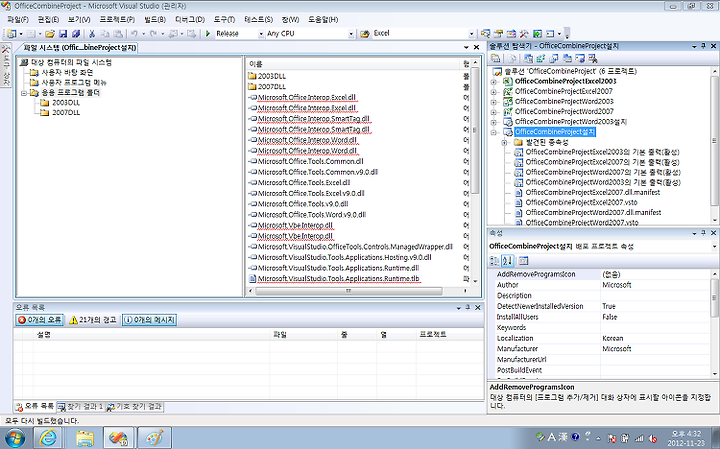This screenshot has width=720, height=449.
Task: Expand the OfficeCombineProjectWord2007 project node
Action: pos(495,112)
